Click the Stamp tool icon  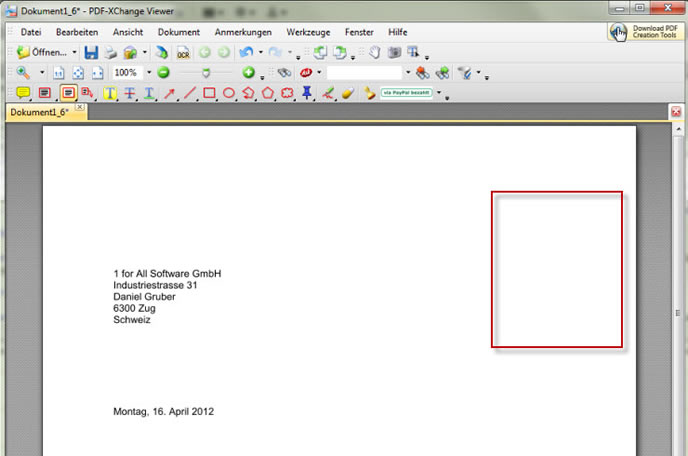click(307, 93)
